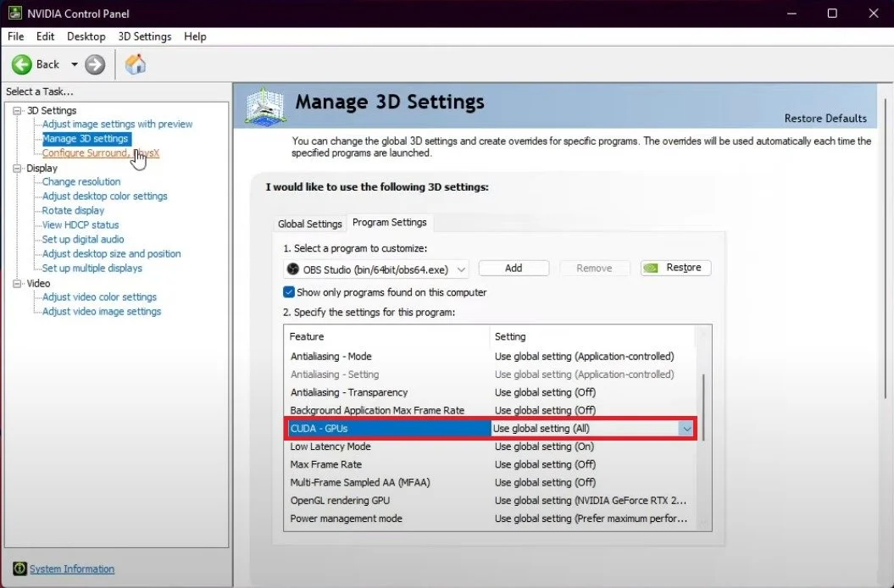The height and width of the screenshot is (588, 894).
Task: Open Adjust desktop size and position
Action: (x=111, y=253)
